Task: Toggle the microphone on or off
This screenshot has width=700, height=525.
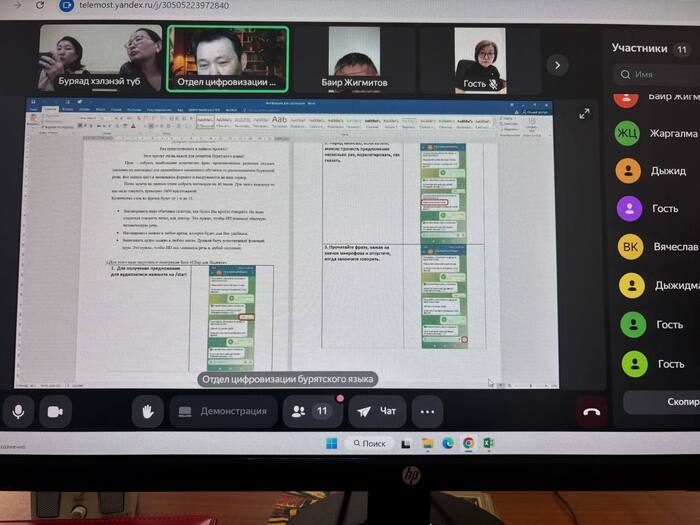Action: [18, 411]
